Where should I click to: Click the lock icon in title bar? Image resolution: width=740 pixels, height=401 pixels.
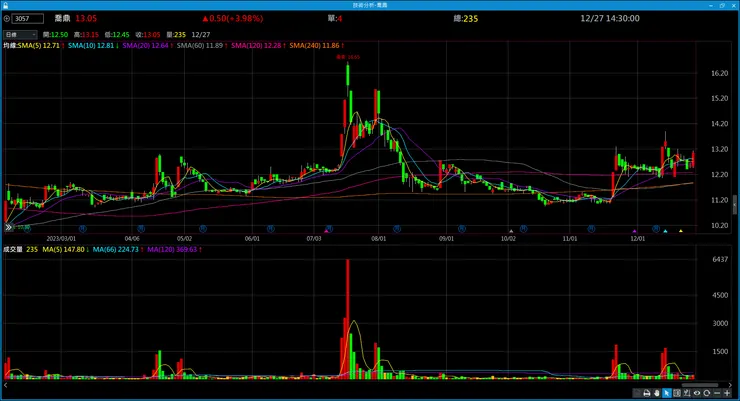5,5
